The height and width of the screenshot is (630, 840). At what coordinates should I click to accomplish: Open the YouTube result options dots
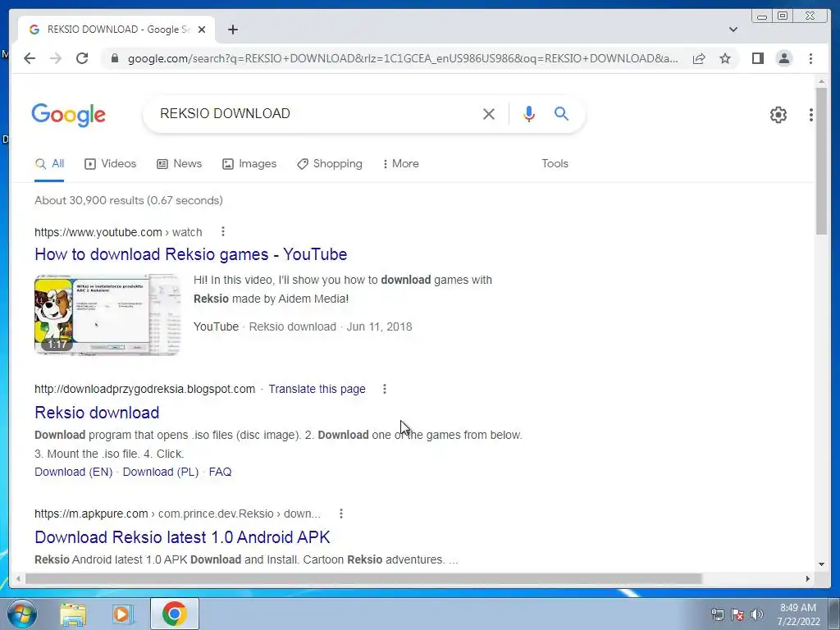223,231
